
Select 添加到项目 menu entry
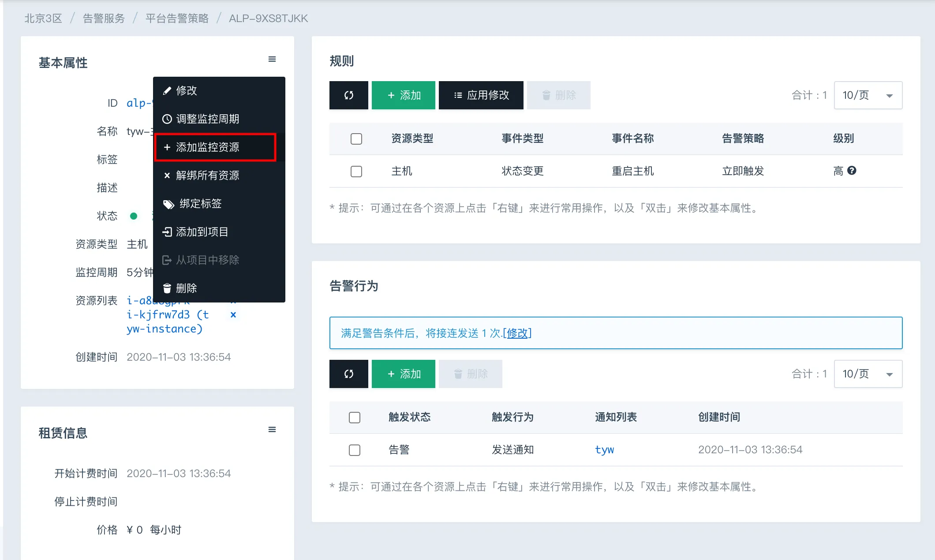coord(219,232)
